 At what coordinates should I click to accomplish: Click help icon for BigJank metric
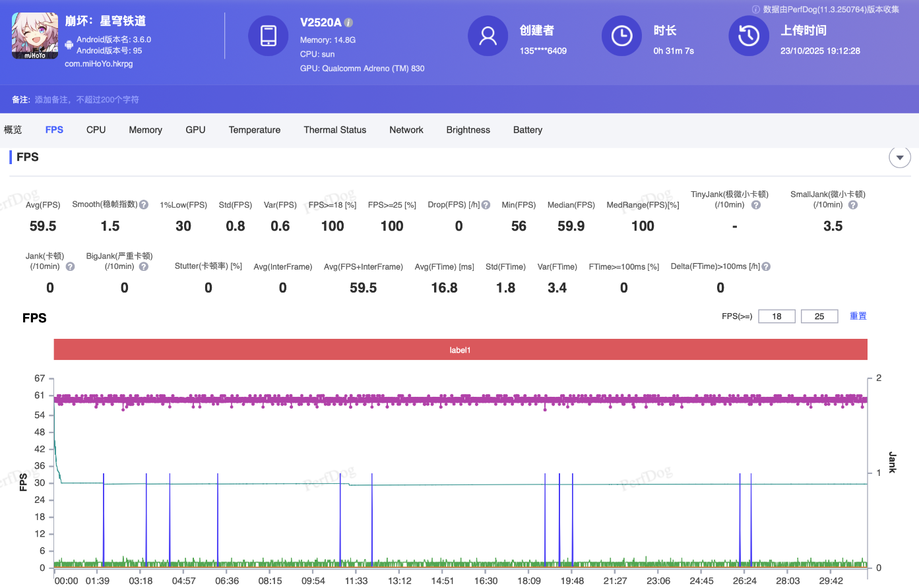pos(144,267)
